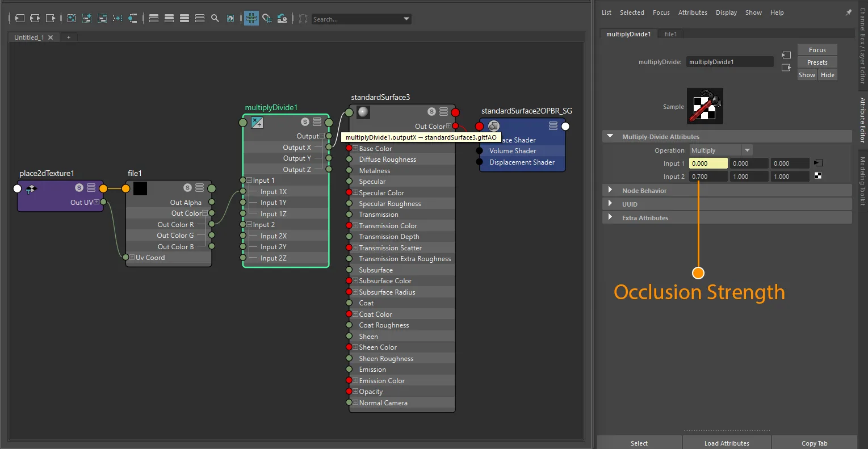Click the graph hierarchy layout icon
Viewport: 868px width, 449px height.
(133, 18)
